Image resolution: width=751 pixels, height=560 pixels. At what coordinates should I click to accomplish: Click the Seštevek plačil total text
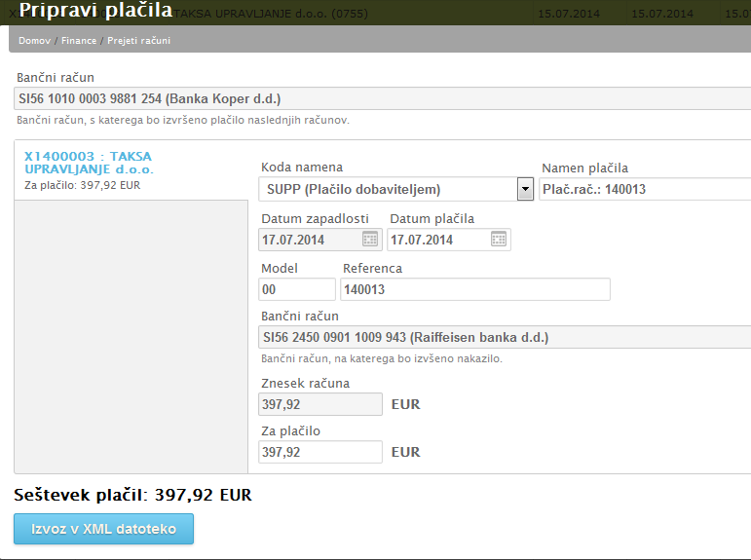tap(132, 495)
